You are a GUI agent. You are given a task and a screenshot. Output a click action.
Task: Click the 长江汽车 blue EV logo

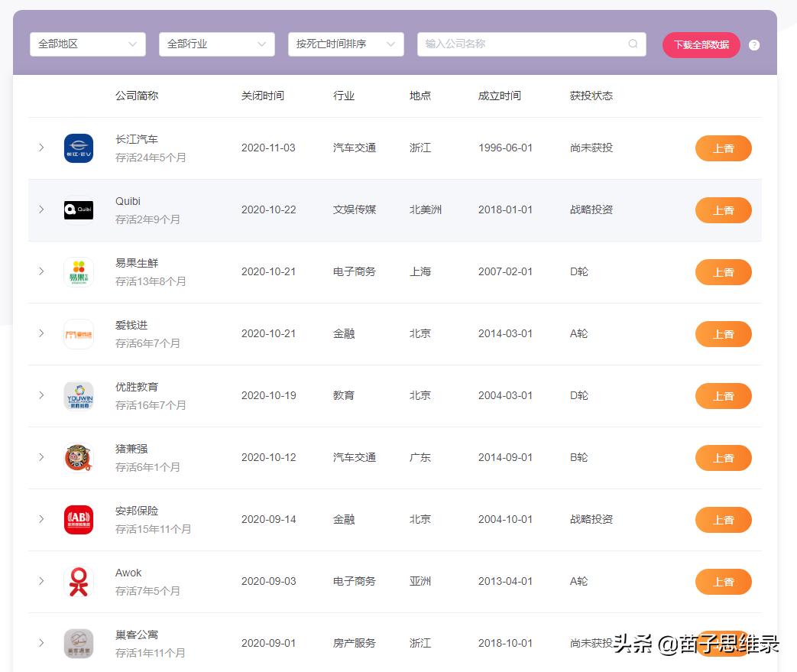click(x=78, y=148)
